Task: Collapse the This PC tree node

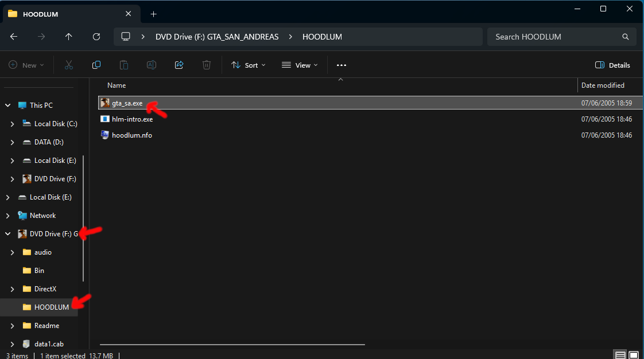Action: pyautogui.click(x=8, y=105)
